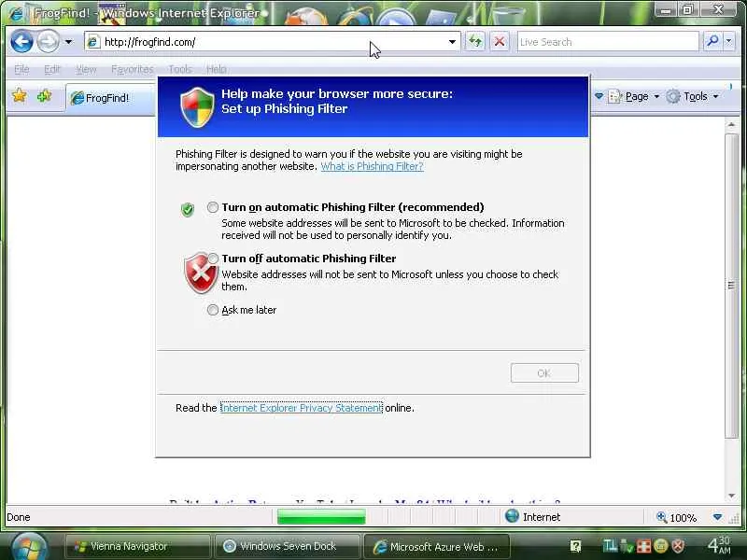Click the 'Done' status bar text

point(19,517)
